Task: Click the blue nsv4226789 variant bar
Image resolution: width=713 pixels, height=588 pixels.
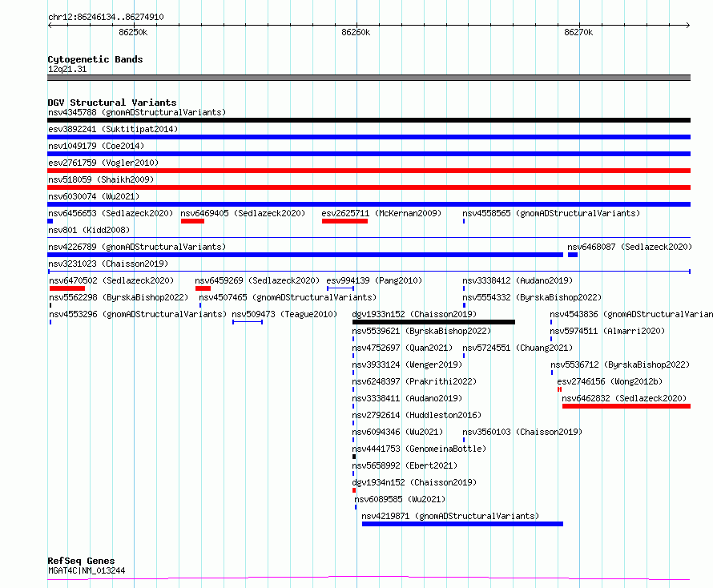Action: [305, 255]
